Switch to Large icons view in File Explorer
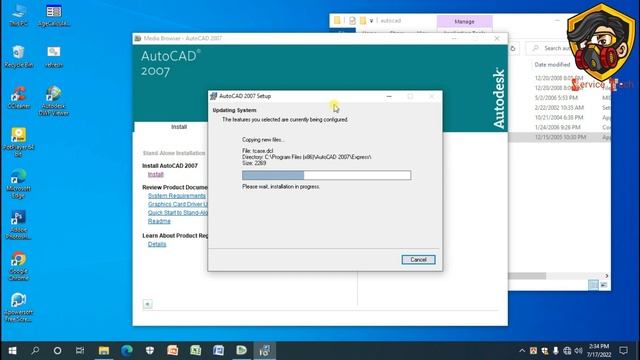The image size is (640, 360). 604,285
